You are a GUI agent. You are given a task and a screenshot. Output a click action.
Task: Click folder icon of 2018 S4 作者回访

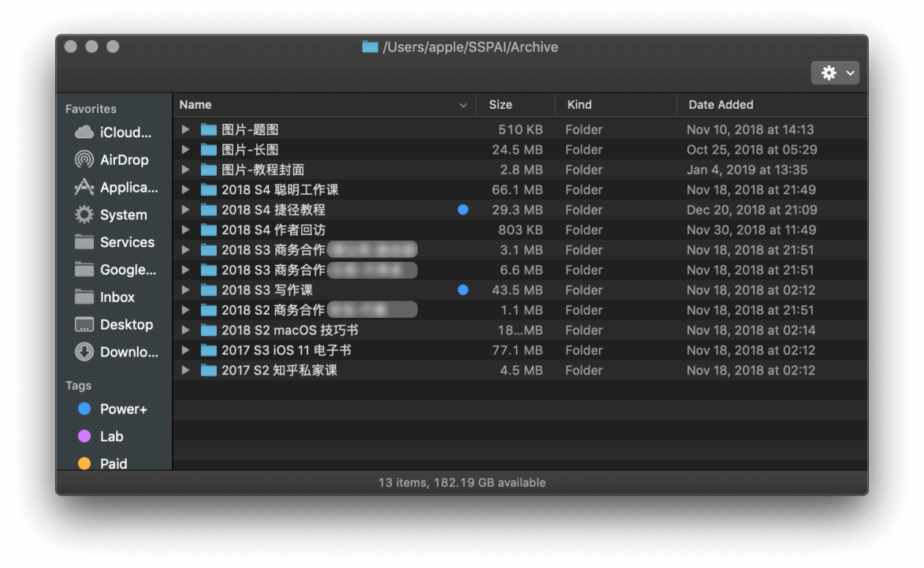pyautogui.click(x=209, y=230)
